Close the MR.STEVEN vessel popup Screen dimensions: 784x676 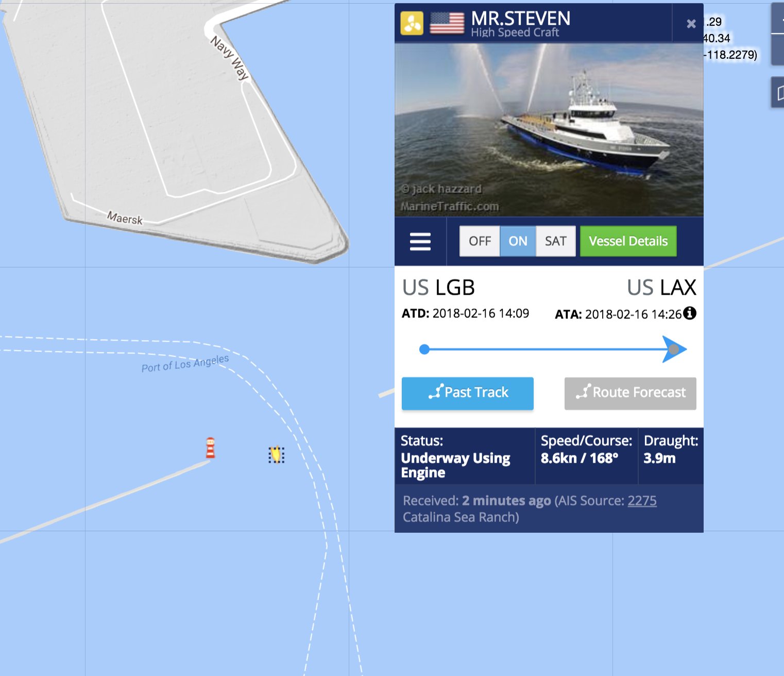[691, 24]
